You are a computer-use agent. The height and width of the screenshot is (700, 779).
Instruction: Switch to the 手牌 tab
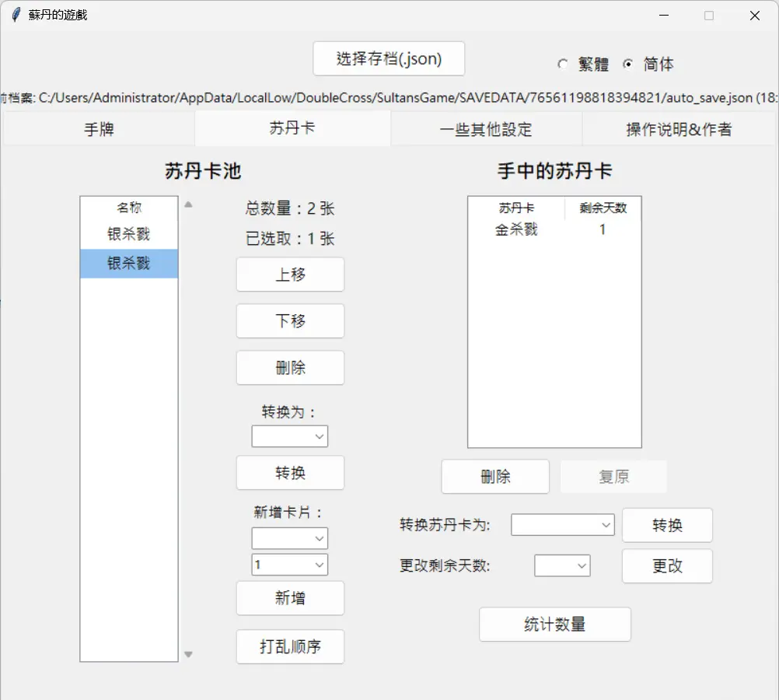[x=99, y=129]
